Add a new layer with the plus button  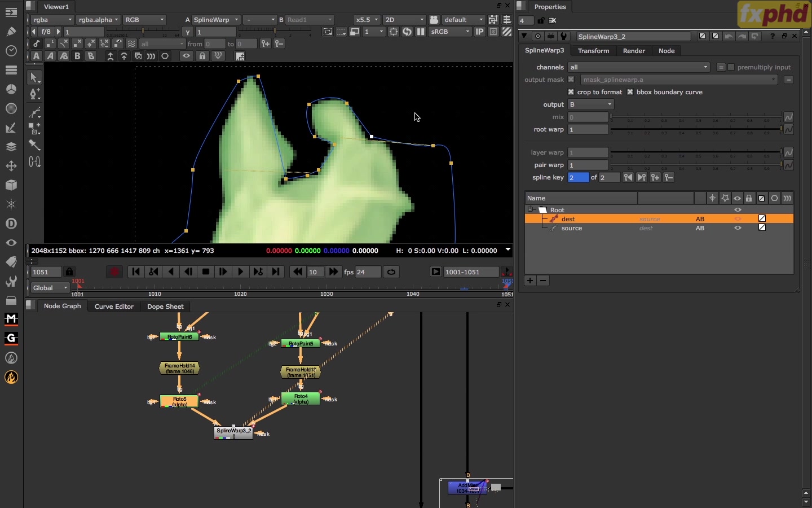pyautogui.click(x=530, y=281)
